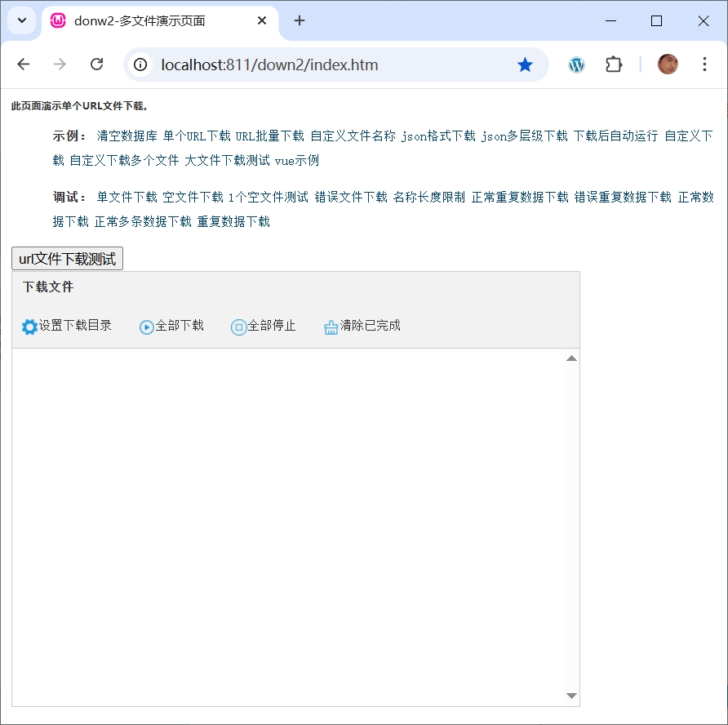Open the WordPress extension icon

coord(577,64)
